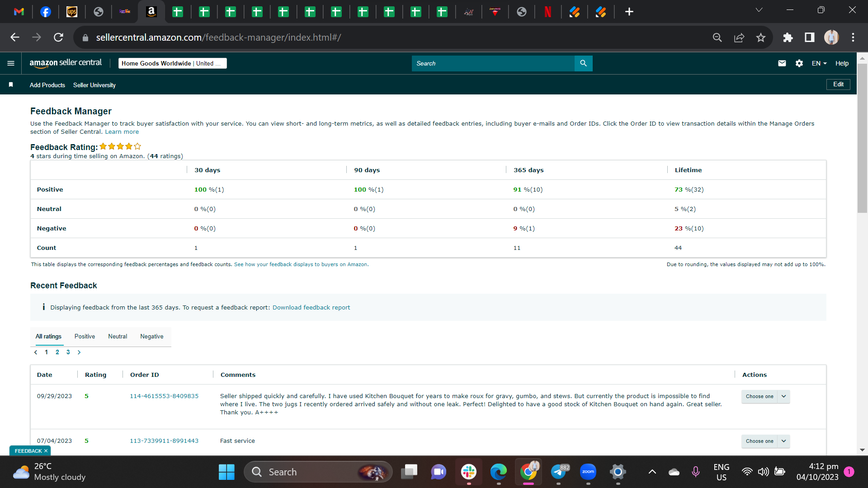Expand the EN language dropdown
The image size is (868, 488).
pyautogui.click(x=819, y=63)
